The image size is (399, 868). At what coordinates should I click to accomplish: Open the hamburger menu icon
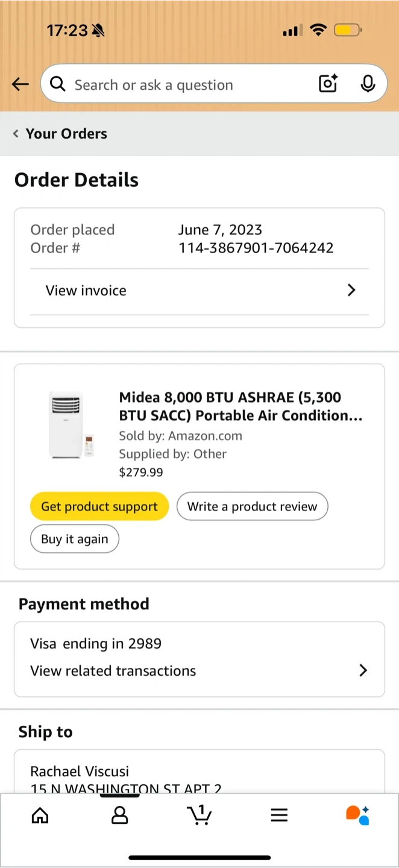click(278, 816)
